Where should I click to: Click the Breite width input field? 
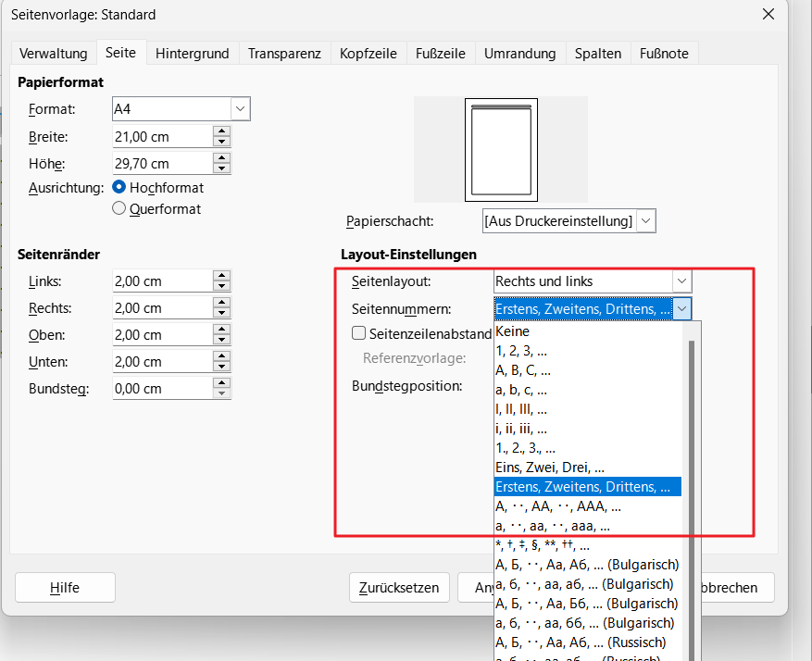(160, 137)
